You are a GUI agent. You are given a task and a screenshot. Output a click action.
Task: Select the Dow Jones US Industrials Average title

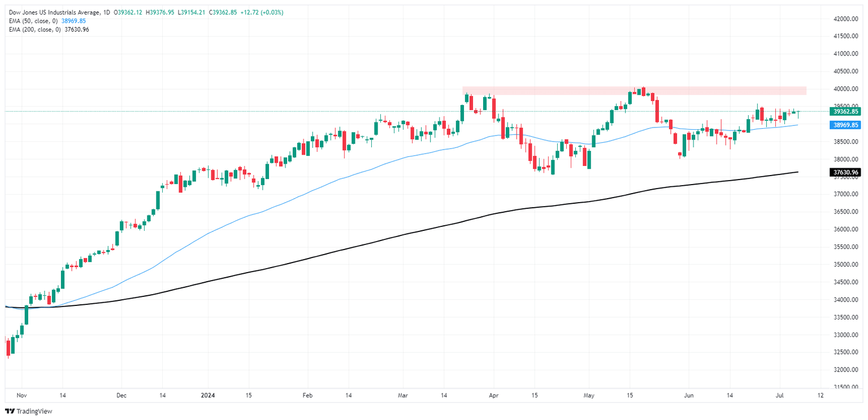click(x=52, y=12)
